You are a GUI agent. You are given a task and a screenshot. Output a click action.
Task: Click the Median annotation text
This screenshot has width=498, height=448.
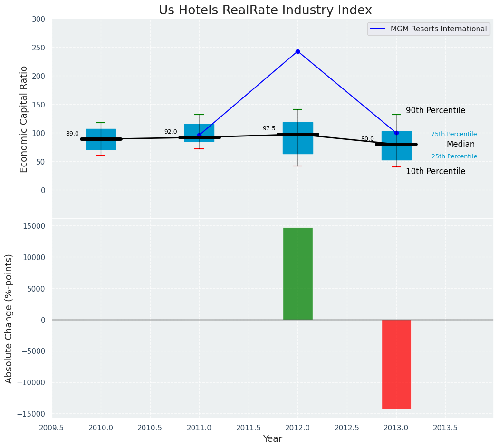tap(460, 144)
